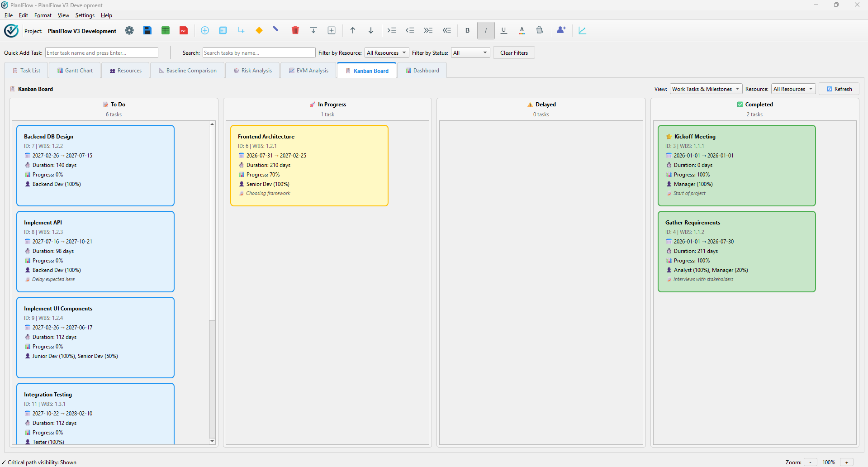Add milestone orange diamond icon
Screen dimensions: 868x467
259,30
